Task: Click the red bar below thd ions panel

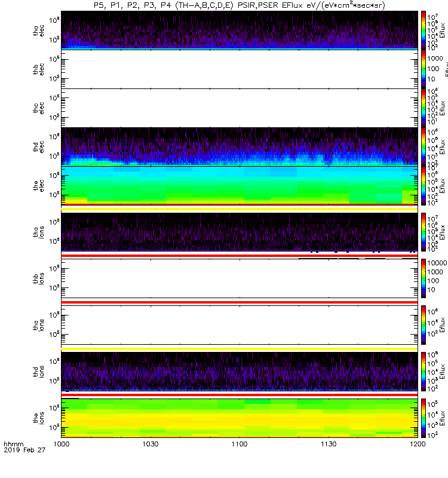Action: pyautogui.click(x=240, y=395)
